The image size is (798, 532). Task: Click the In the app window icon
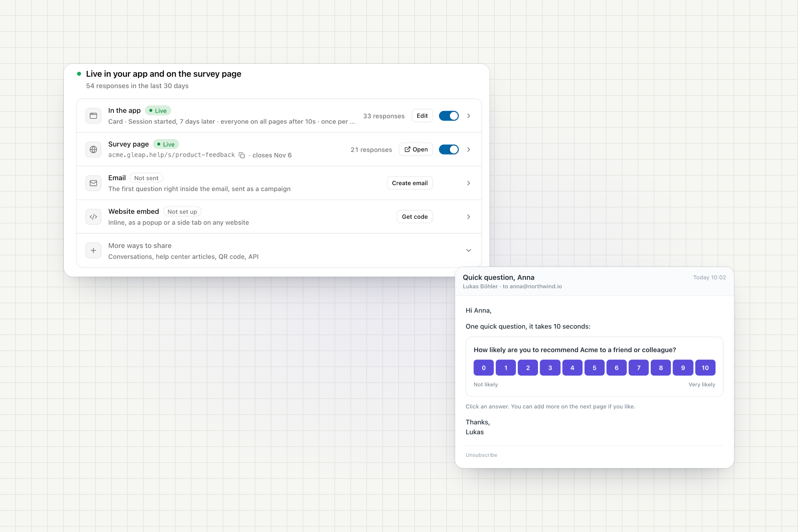point(93,116)
